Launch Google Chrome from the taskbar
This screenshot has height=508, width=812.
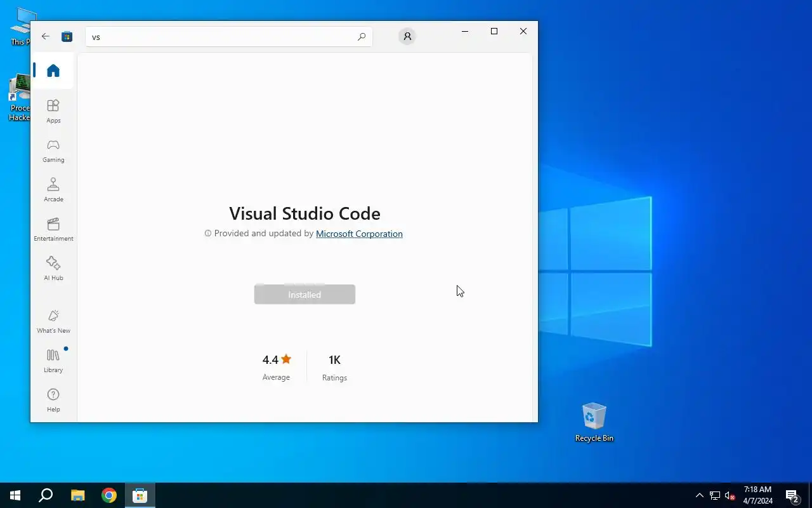pos(109,495)
